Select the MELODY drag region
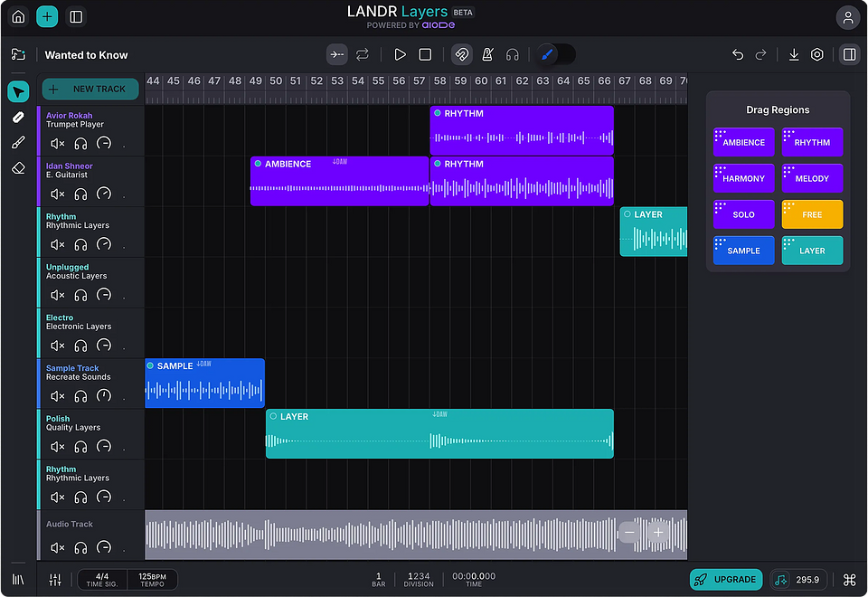 click(812, 178)
